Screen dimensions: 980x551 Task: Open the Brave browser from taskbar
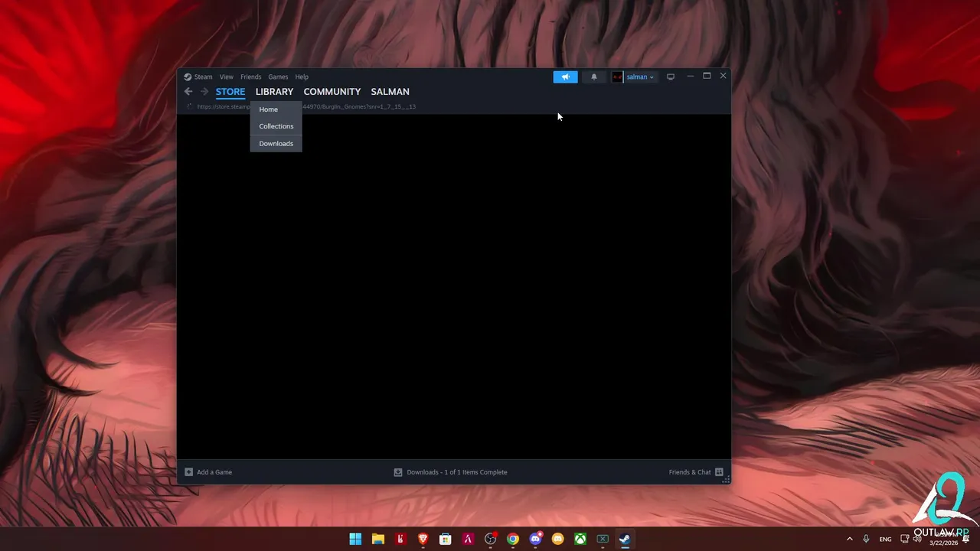pos(423,539)
